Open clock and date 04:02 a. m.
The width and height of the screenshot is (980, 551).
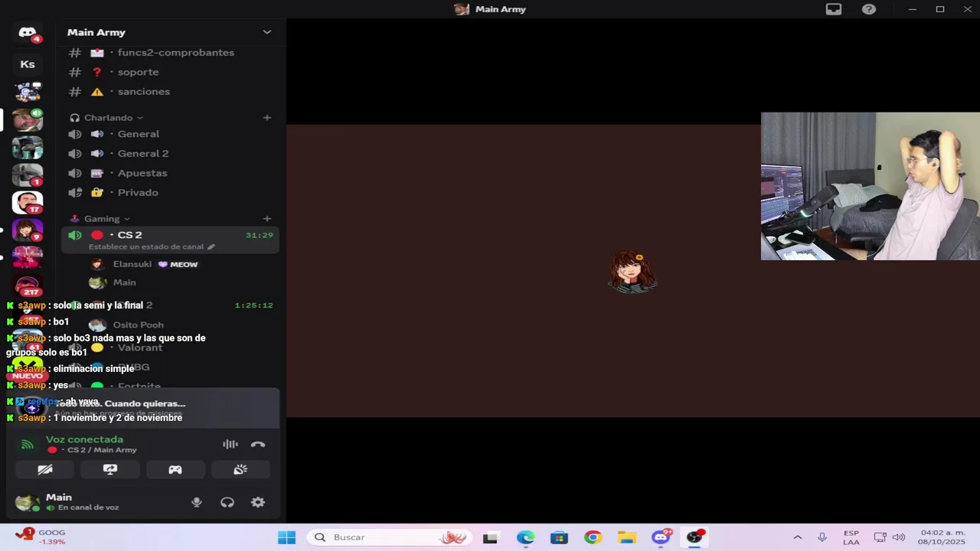[x=942, y=537]
